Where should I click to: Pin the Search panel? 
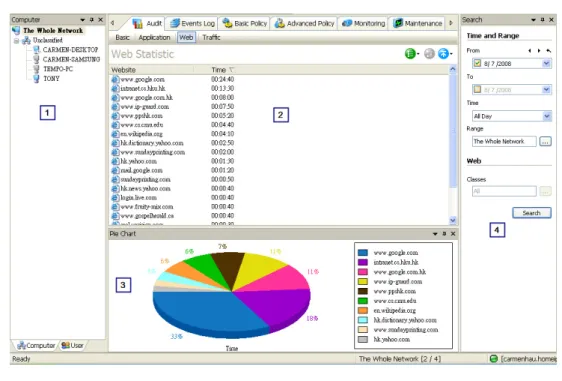[542, 20]
